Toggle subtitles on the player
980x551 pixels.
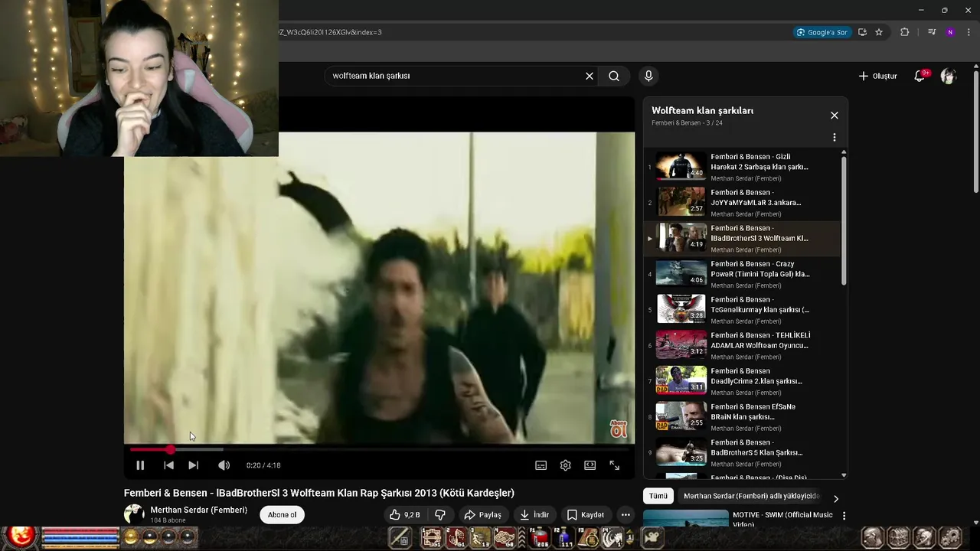click(x=541, y=465)
